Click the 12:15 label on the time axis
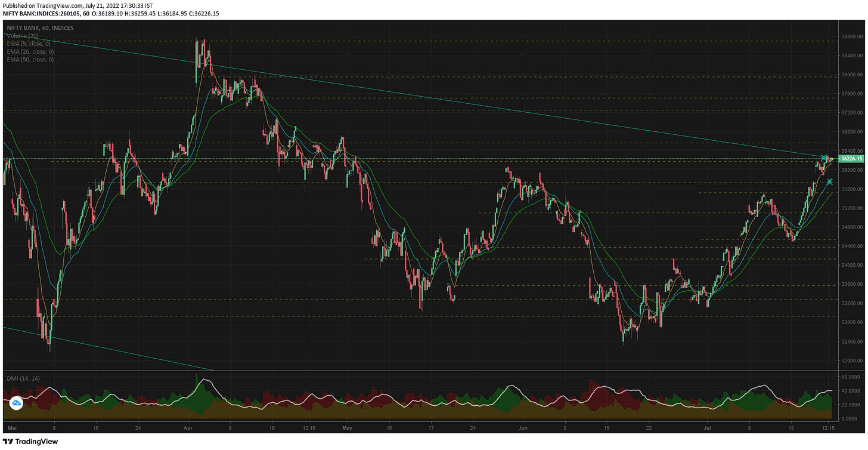 tap(308, 428)
